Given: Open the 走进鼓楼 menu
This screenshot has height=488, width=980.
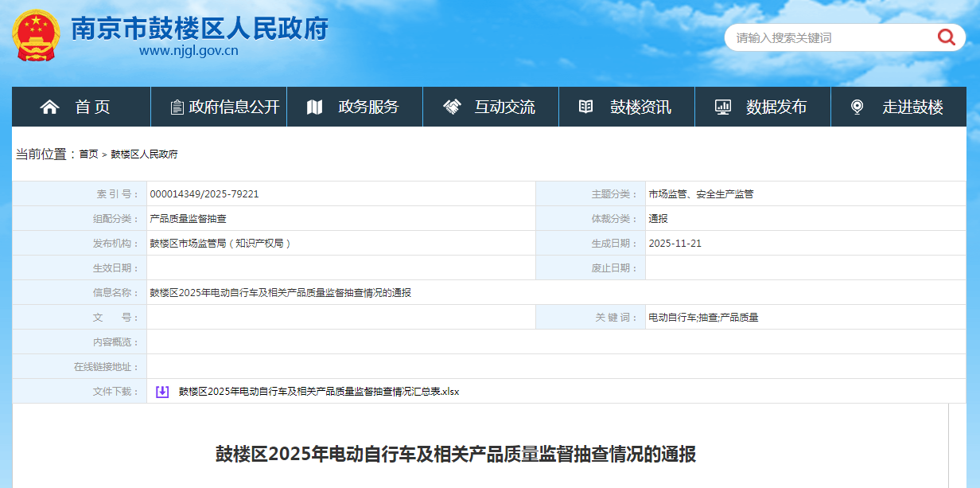Looking at the screenshot, I should pyautogui.click(x=912, y=107).
